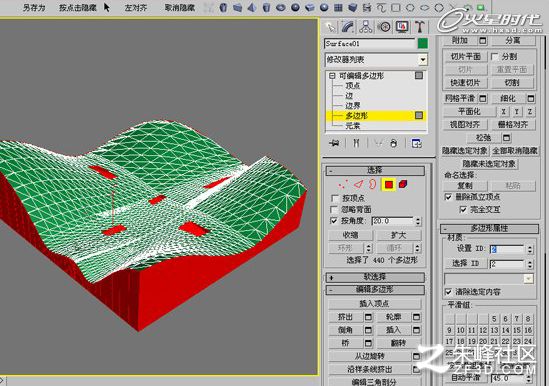Click the 另存为 menu item
549x386 pixels.
(34, 8)
